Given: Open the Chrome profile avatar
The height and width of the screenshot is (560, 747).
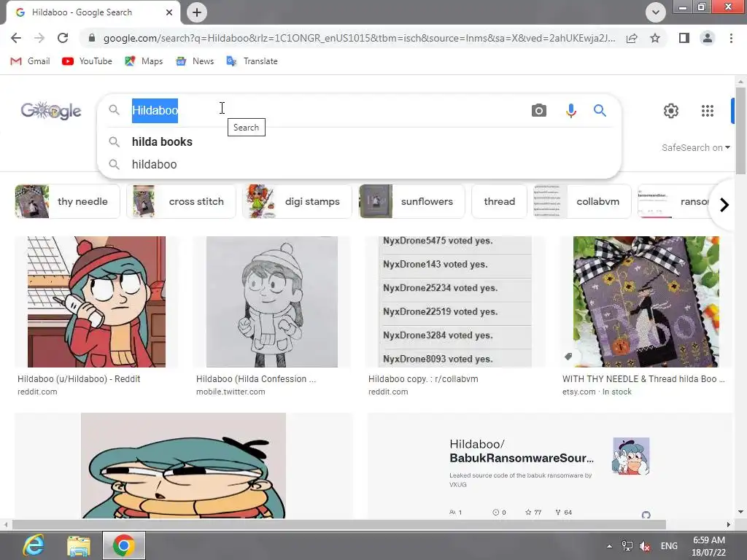Looking at the screenshot, I should click(708, 38).
